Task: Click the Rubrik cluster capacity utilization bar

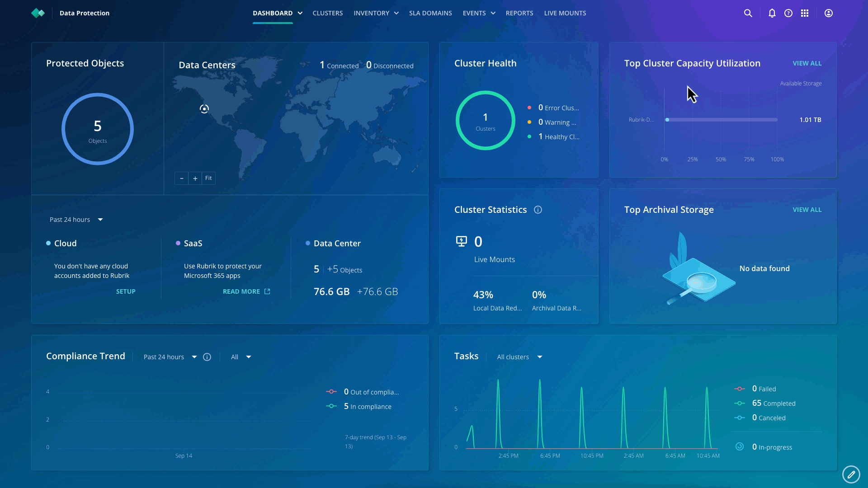Action: click(x=722, y=120)
